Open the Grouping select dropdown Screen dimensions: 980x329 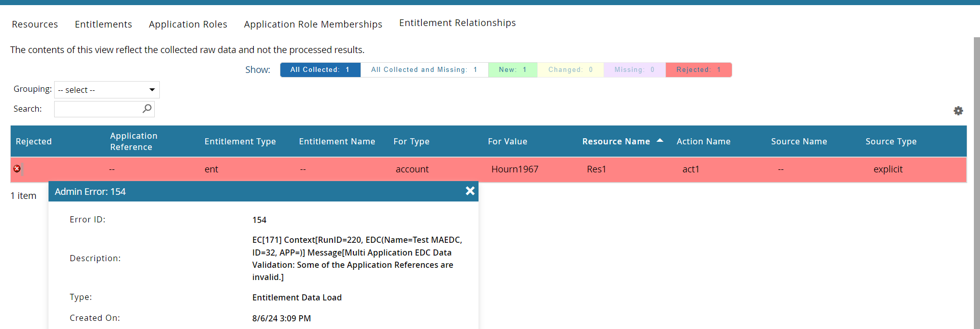click(x=107, y=90)
